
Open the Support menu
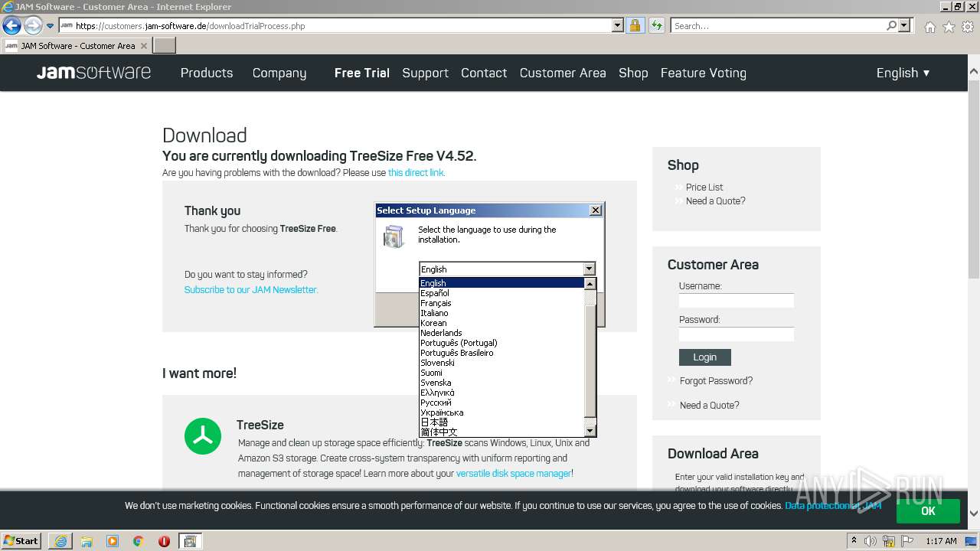click(425, 73)
